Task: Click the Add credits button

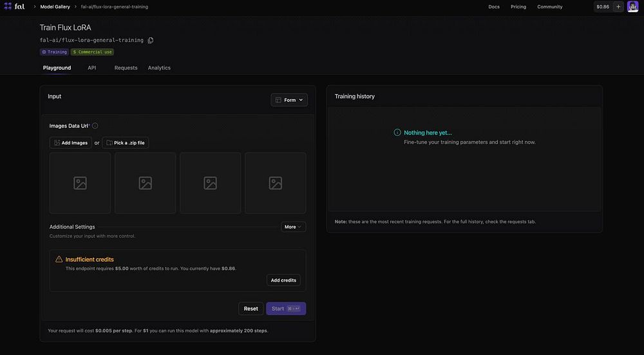Action: click(283, 280)
